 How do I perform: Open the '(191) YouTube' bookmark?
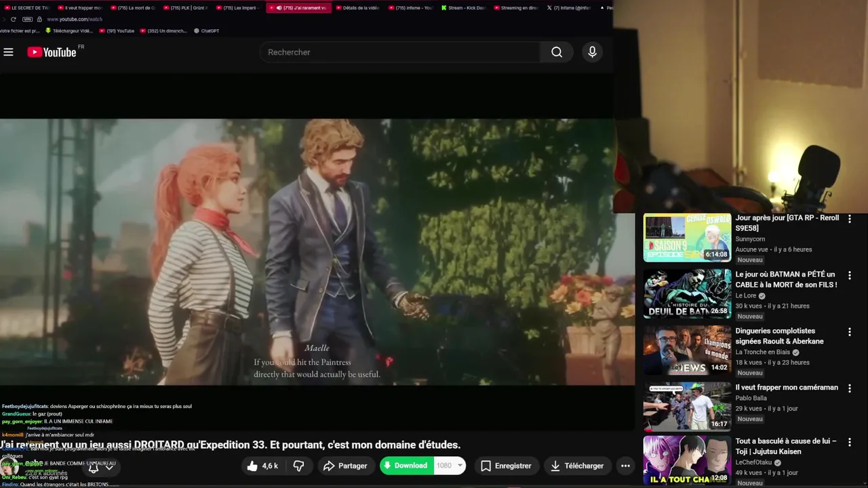[x=116, y=30]
